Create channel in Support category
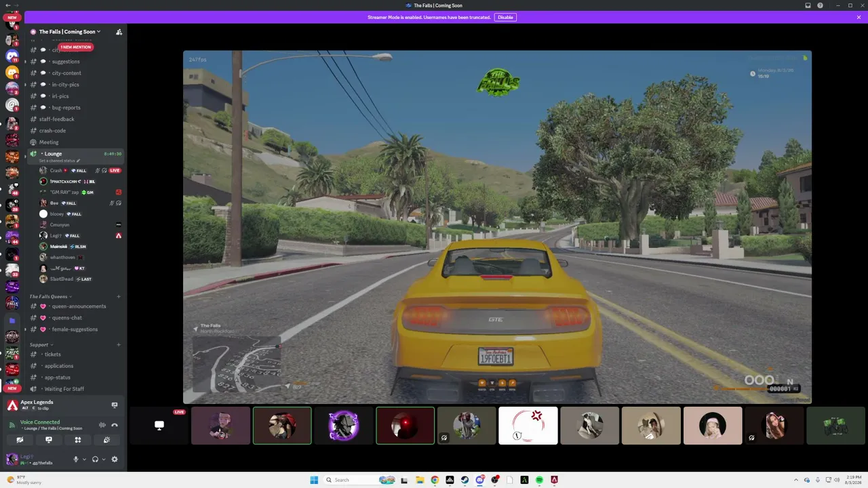 (x=119, y=345)
